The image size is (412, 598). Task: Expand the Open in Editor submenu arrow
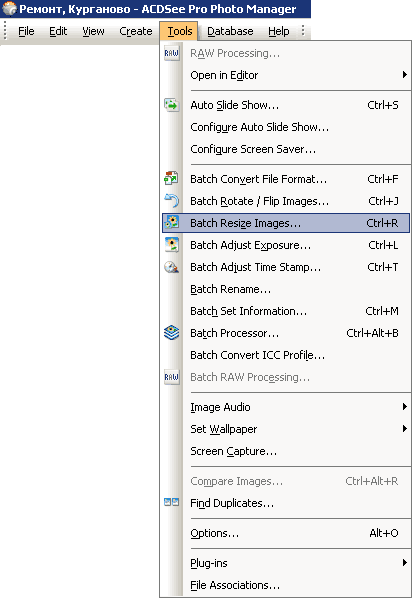405,75
